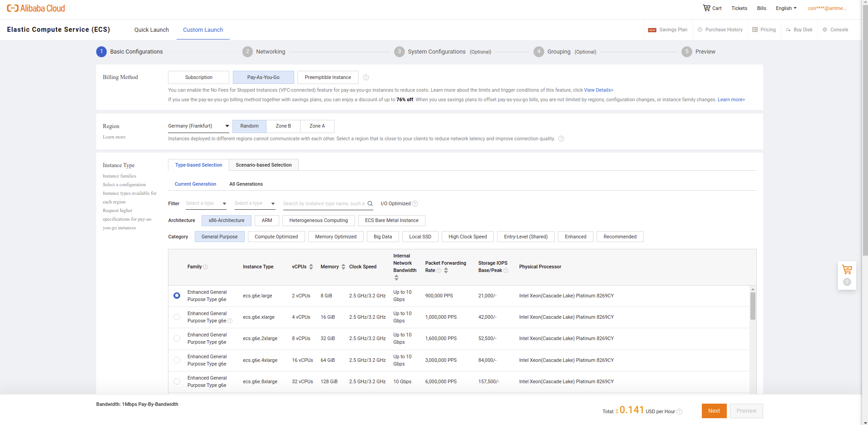Screen dimensions: 868x425
Task: Select ecs.g6e.large radio button
Action: 177,296
